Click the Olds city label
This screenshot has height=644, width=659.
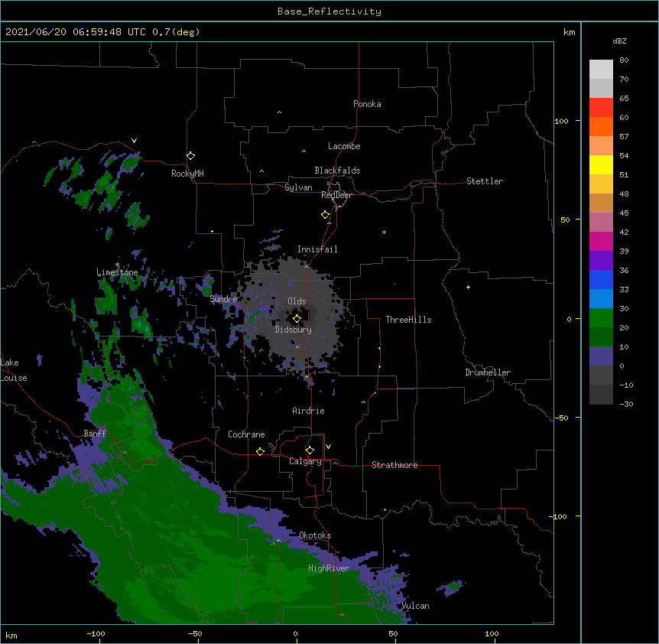tap(297, 301)
